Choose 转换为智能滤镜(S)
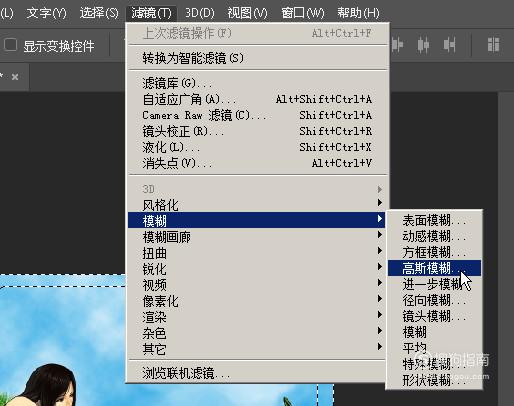Screen dimensions: 514x406 pos(257,58)
